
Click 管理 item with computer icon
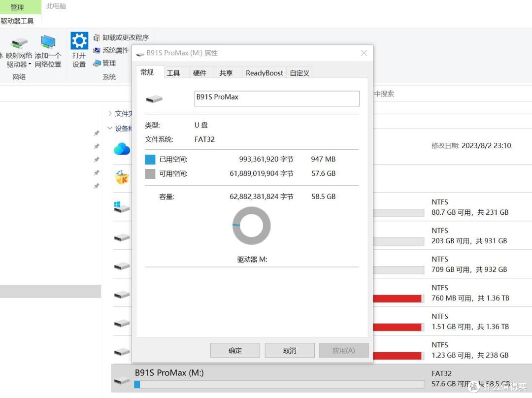(104, 63)
